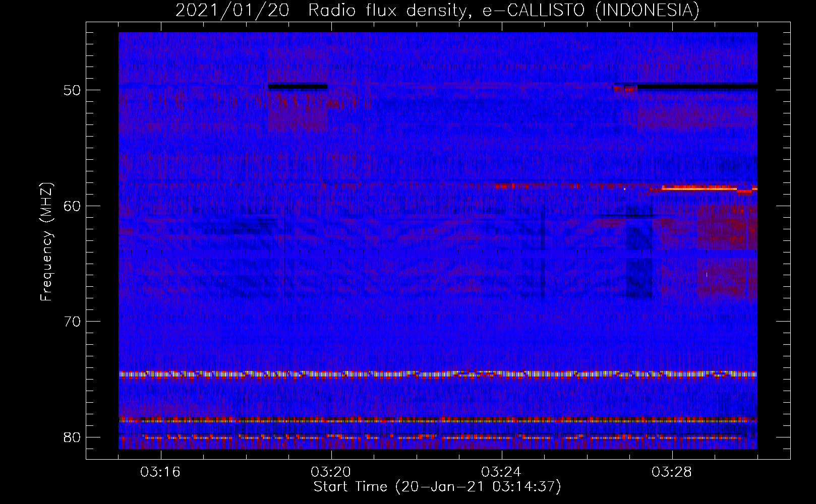Click the 03:16 time tick label
The height and width of the screenshot is (504, 816).
pyautogui.click(x=160, y=472)
